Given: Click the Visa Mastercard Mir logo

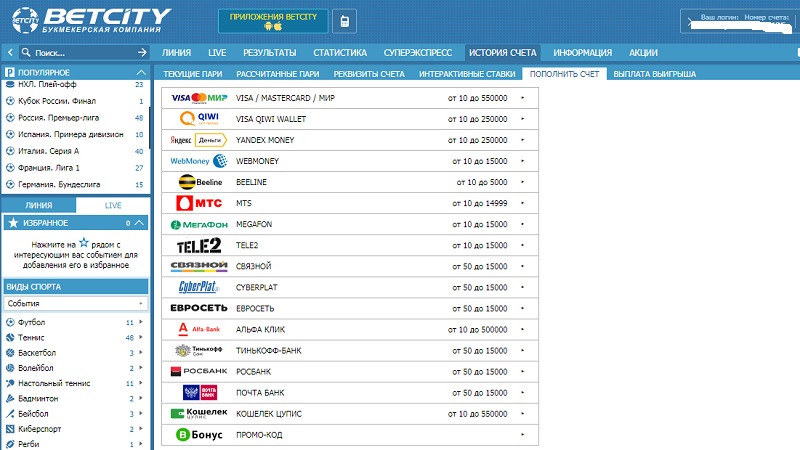Looking at the screenshot, I should pos(198,98).
